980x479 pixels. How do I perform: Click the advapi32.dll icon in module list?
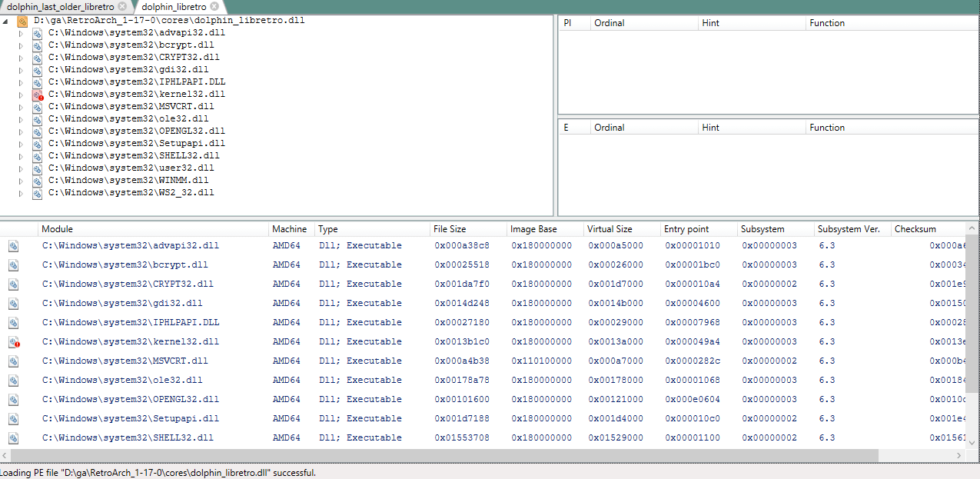14,246
